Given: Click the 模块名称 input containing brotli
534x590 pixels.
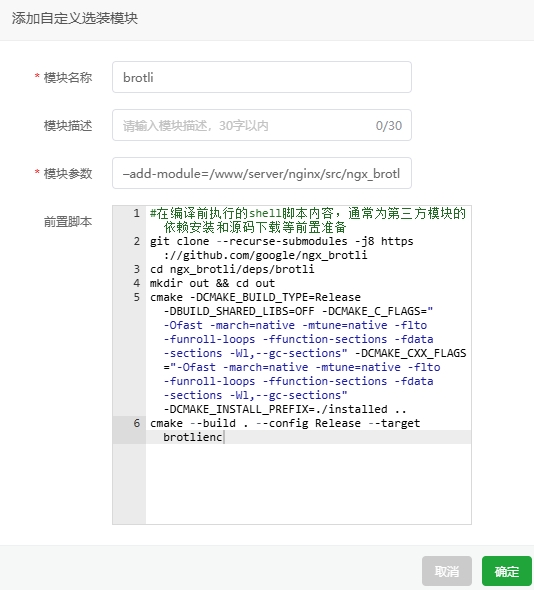Looking at the screenshot, I should point(262,77).
